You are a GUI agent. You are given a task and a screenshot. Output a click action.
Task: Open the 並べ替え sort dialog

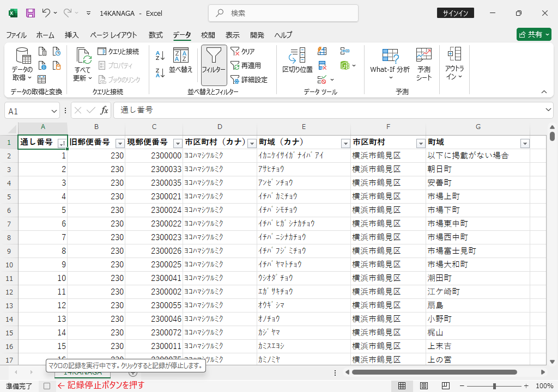point(181,60)
